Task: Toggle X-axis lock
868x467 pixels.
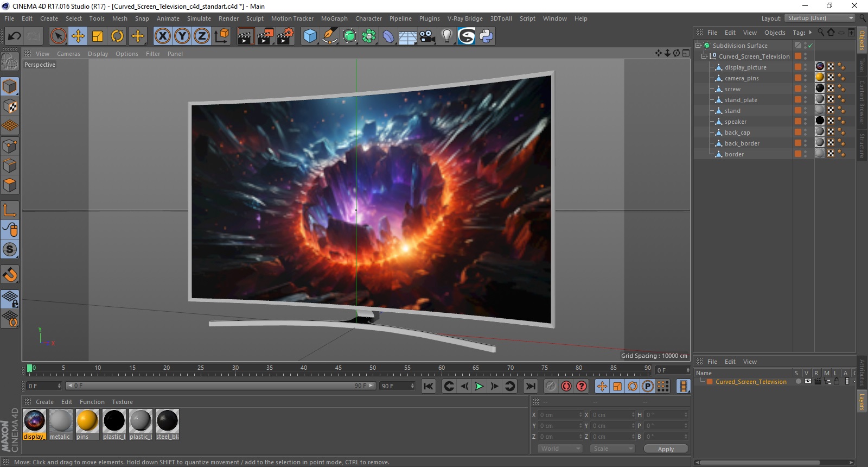Action: 163,36
